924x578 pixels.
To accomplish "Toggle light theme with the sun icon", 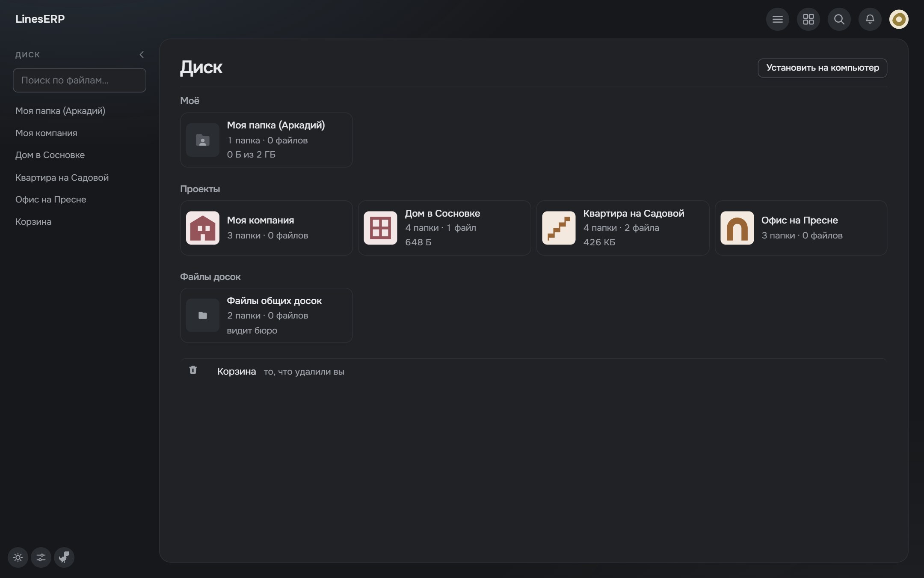I will [x=18, y=557].
